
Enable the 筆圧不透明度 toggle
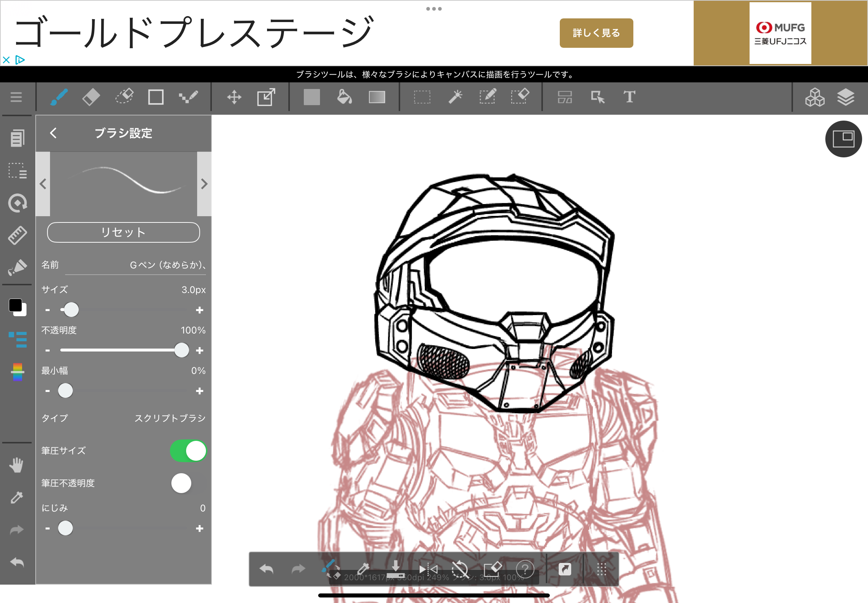point(188,483)
